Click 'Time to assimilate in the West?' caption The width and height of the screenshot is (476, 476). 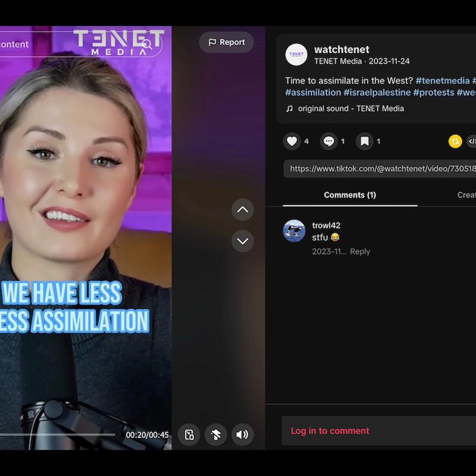[x=349, y=81]
